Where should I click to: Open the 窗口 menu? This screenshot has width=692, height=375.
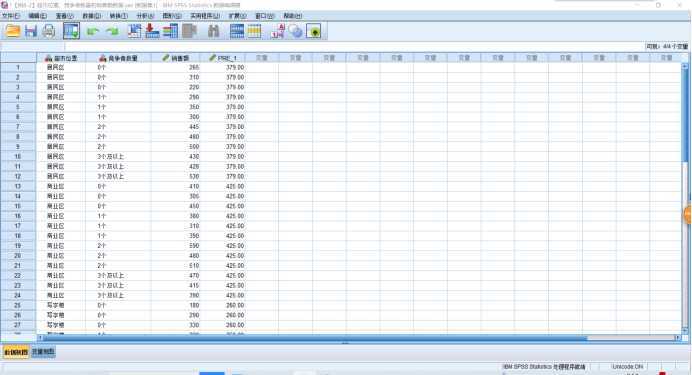coord(265,16)
